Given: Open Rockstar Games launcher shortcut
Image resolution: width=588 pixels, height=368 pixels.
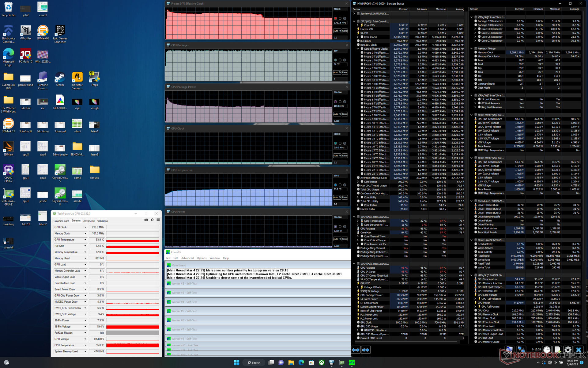Looking at the screenshot, I should [x=77, y=81].
